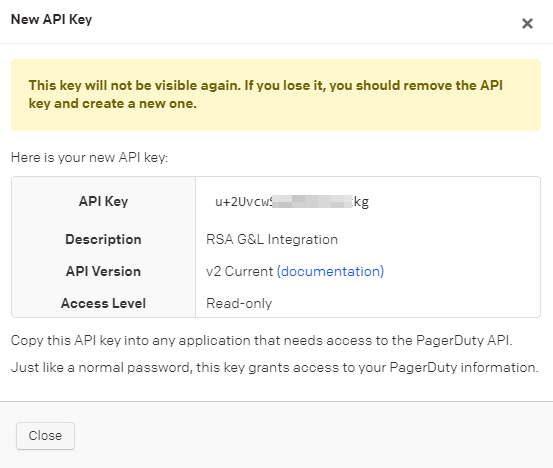Click the 'Here is your new API key' text
This screenshot has height=468, width=553.
tap(90, 157)
